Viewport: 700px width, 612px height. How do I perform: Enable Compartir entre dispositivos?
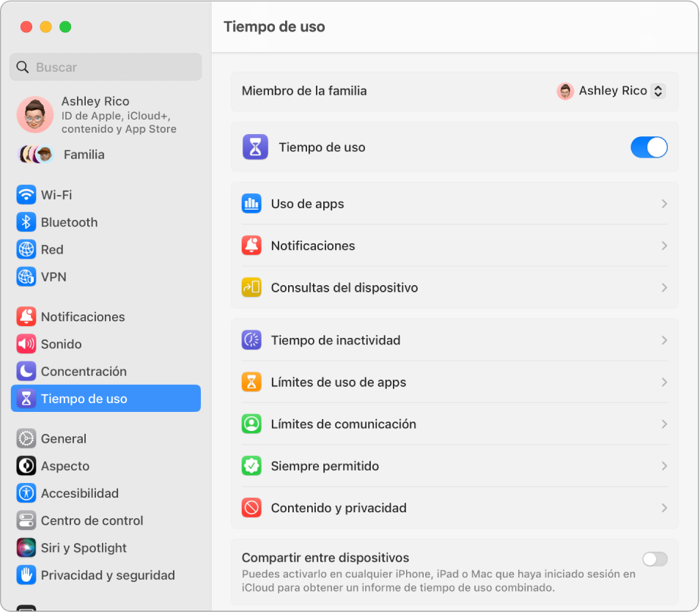pyautogui.click(x=654, y=559)
